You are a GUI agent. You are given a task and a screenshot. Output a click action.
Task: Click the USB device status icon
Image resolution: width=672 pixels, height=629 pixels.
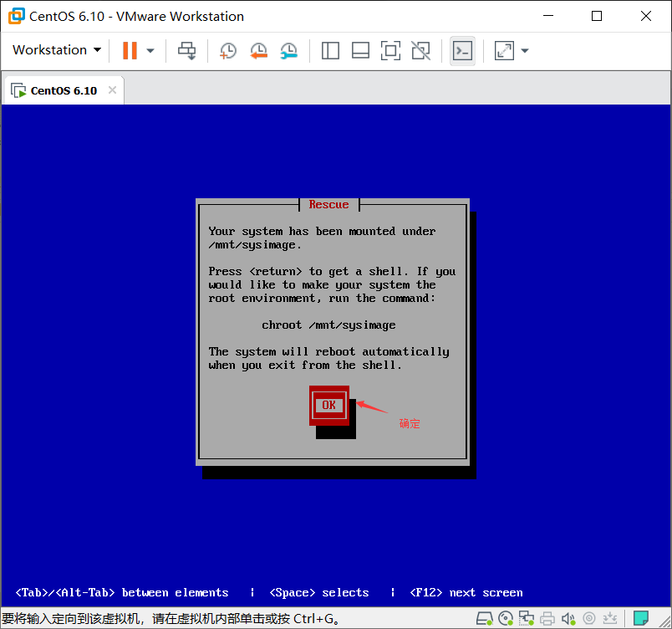(589, 618)
